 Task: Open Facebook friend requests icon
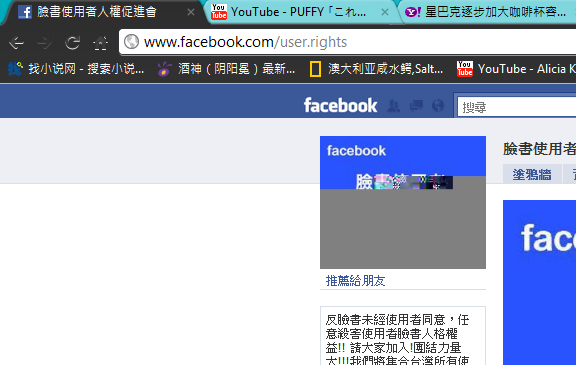[394, 106]
